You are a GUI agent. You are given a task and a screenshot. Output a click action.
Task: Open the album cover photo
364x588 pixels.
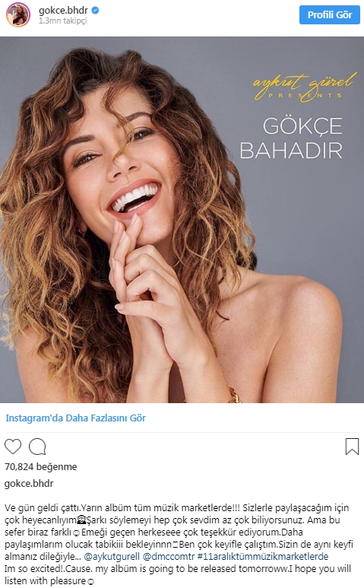pos(182,220)
